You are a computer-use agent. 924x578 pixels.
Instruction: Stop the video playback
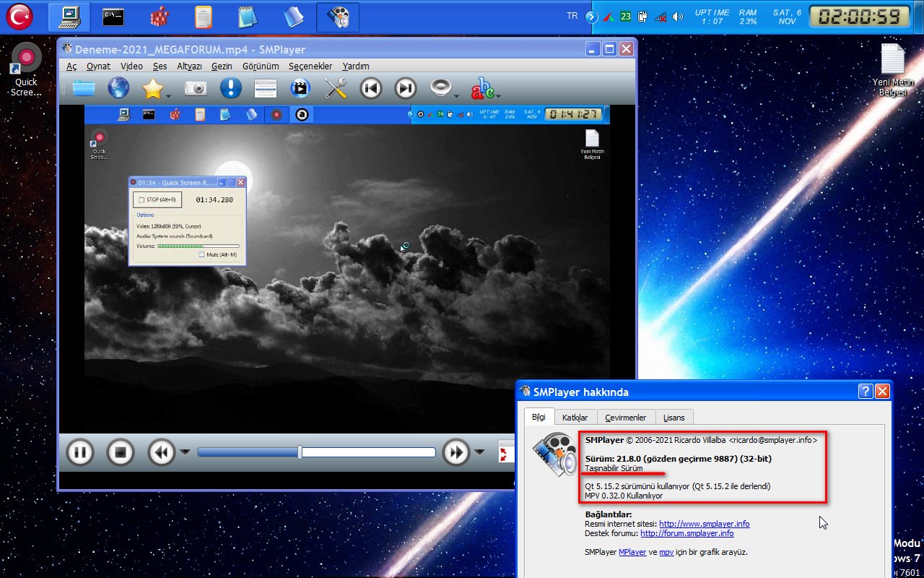pos(121,453)
